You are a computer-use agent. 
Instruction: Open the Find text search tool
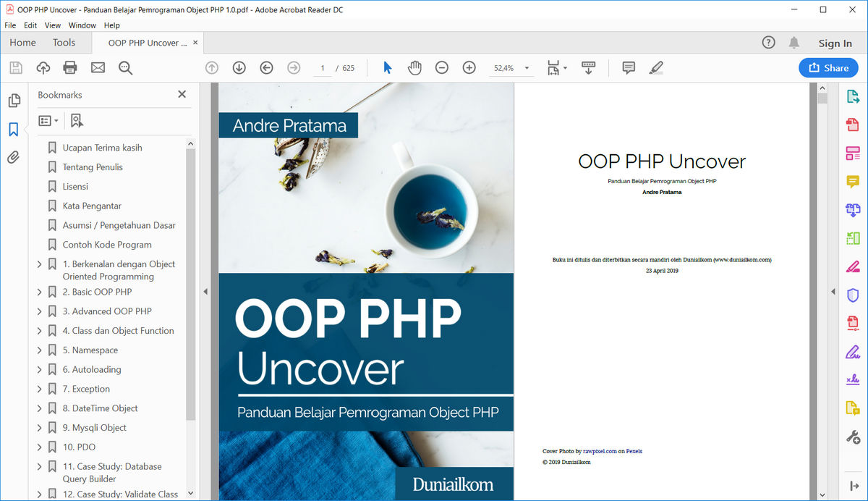coord(125,68)
